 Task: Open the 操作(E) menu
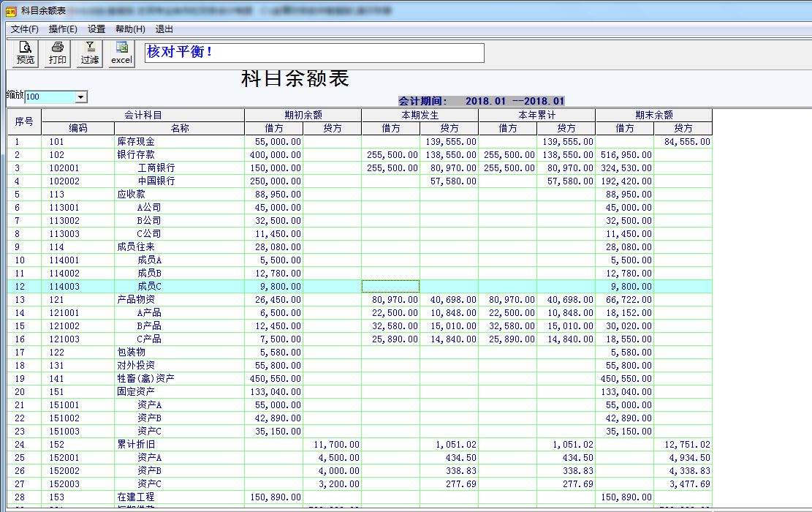point(63,29)
